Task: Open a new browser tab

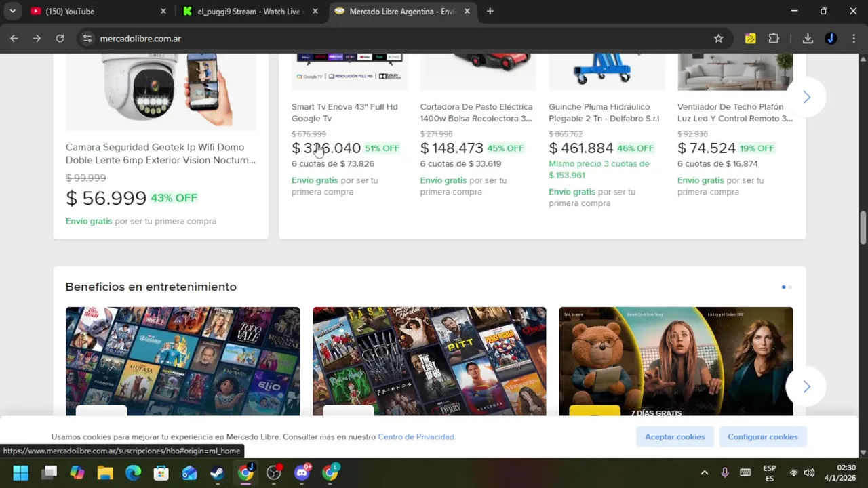Action: pyautogui.click(x=490, y=11)
